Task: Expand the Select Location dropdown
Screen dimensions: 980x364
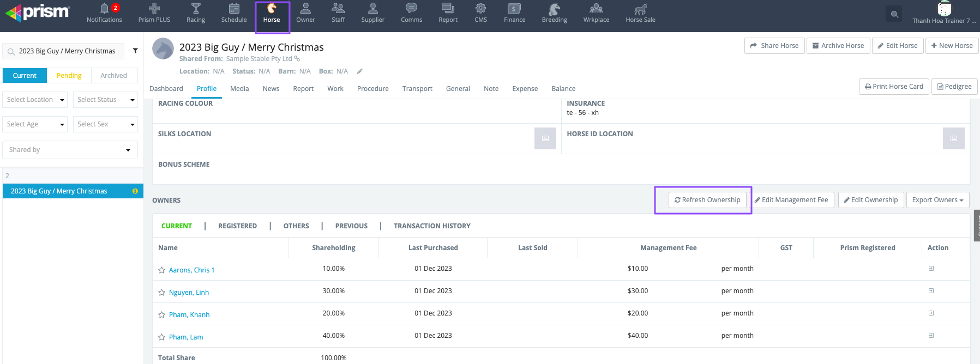Action: [x=36, y=100]
